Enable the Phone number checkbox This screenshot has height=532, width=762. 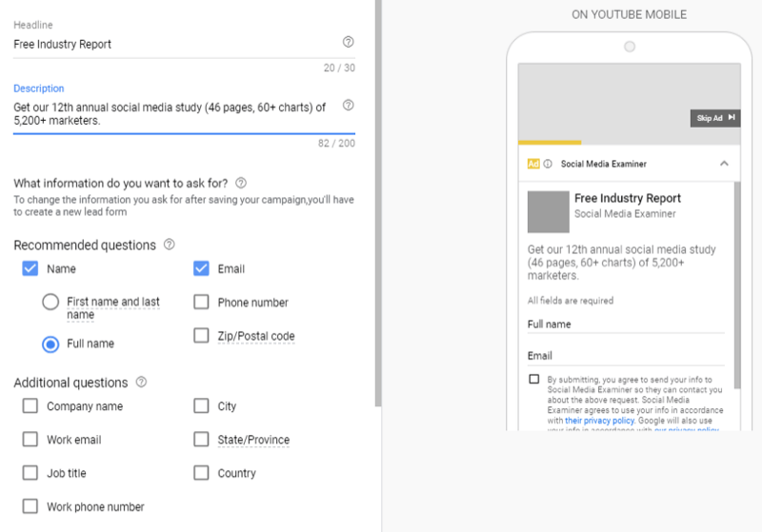tap(201, 303)
